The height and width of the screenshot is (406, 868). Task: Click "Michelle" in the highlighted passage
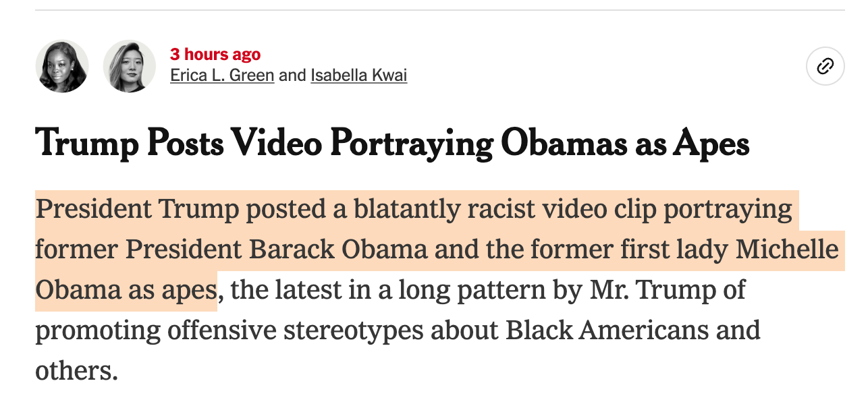[x=786, y=250]
